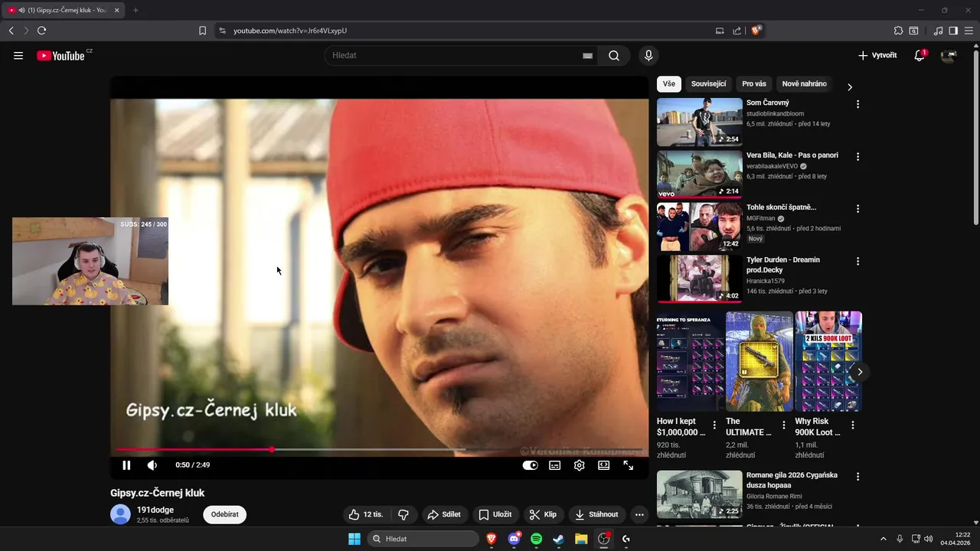Go back in browser history
The image size is (980, 551).
point(11,31)
